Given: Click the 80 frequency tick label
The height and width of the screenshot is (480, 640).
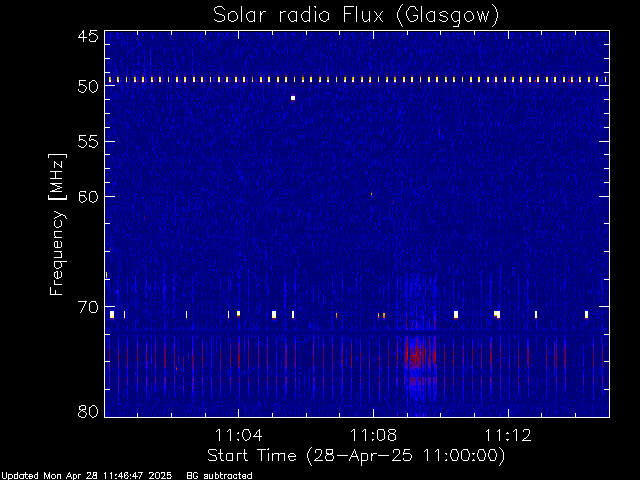Looking at the screenshot, I should click(88, 411).
